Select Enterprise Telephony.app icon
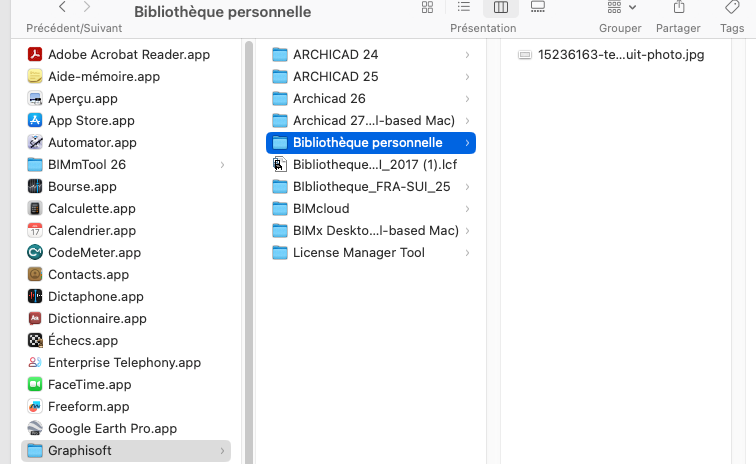 (35, 362)
